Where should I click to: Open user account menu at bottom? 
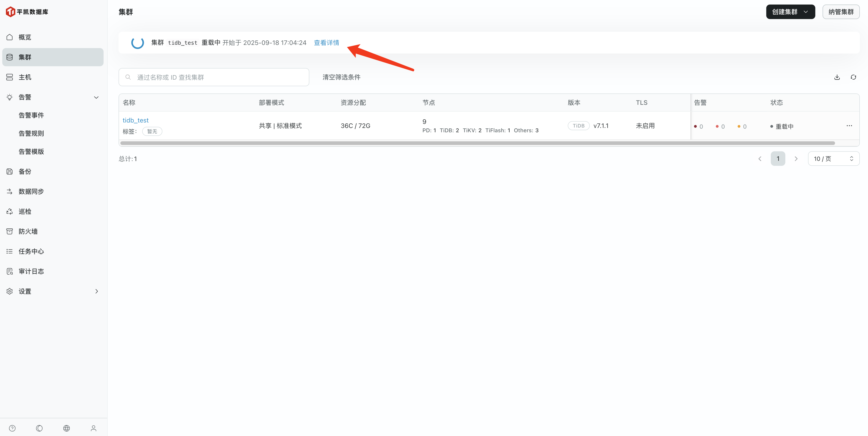pyautogui.click(x=93, y=428)
